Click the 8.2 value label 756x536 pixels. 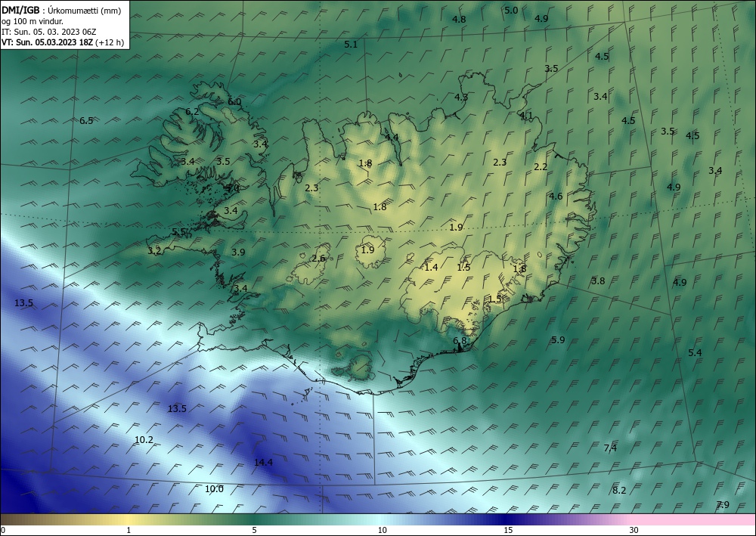(619, 490)
